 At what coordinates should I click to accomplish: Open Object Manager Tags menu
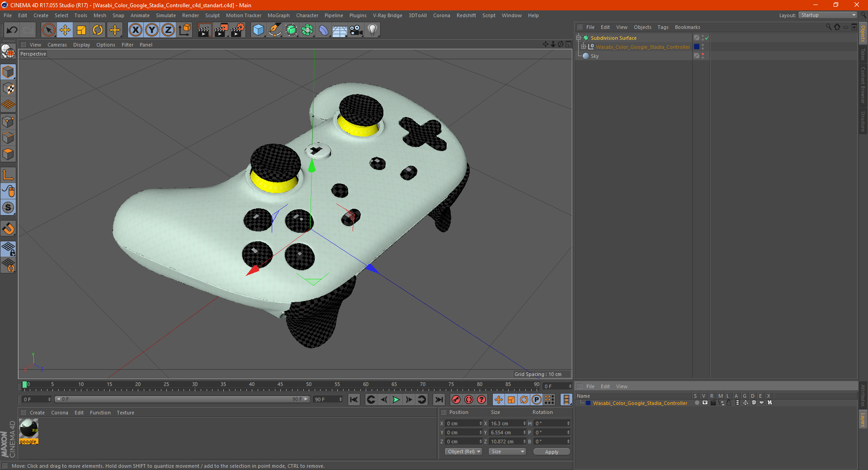click(x=663, y=27)
